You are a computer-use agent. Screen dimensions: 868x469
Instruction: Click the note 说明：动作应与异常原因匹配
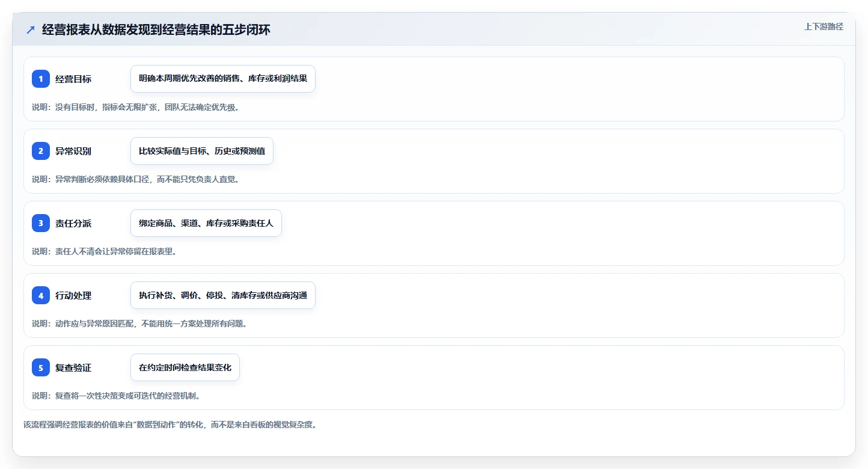[x=139, y=323]
